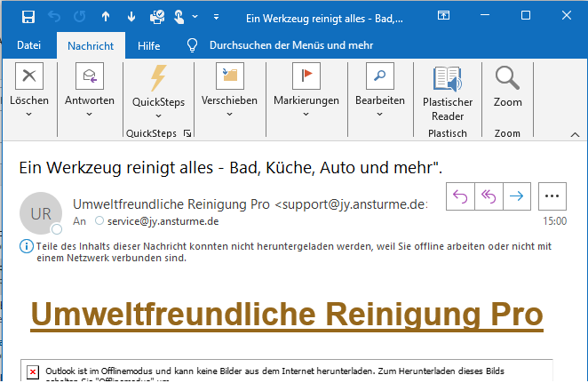Open the Plastischer Reader
588x383 pixels.
pos(447,96)
